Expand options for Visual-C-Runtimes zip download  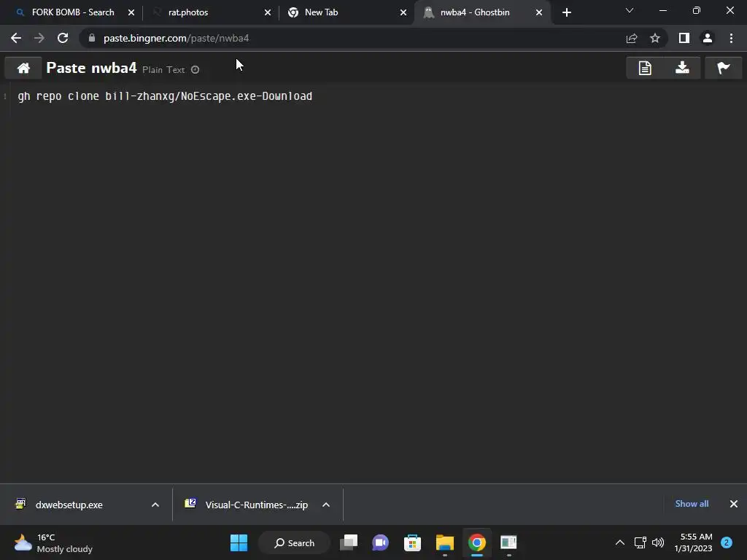click(x=326, y=505)
